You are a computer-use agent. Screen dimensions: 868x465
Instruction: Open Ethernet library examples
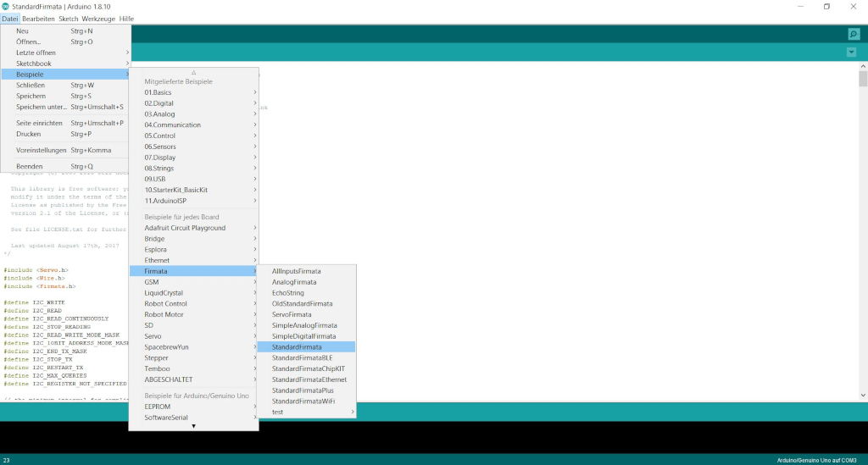(194, 260)
